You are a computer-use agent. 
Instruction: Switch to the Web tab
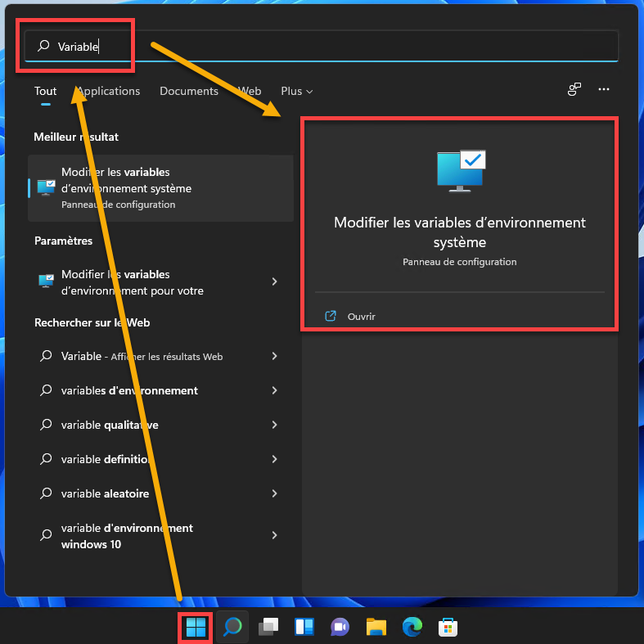click(x=250, y=91)
